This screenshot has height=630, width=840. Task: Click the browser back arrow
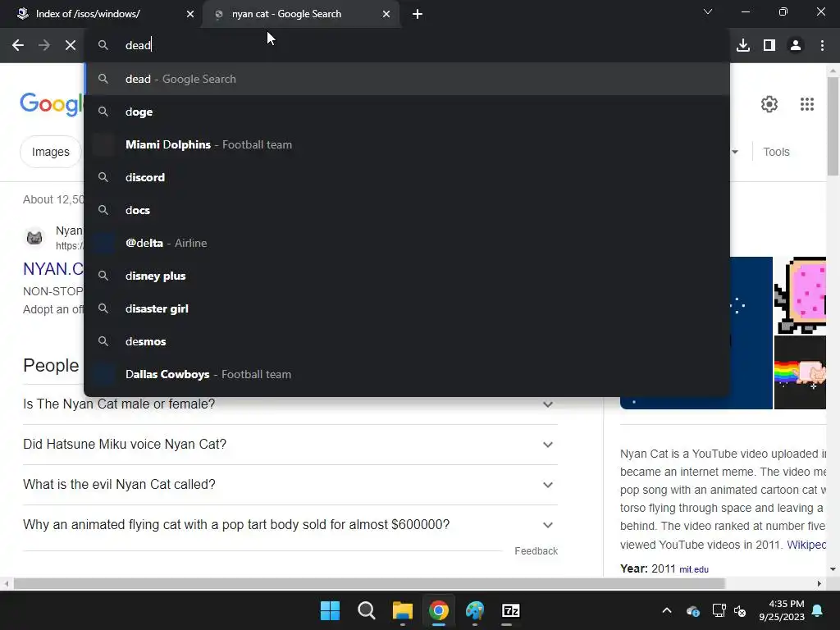pyautogui.click(x=18, y=46)
